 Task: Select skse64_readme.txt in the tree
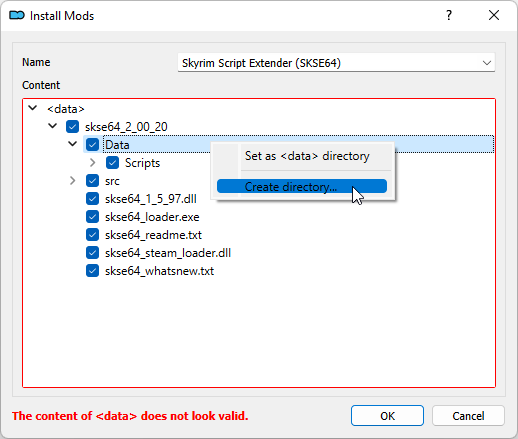pos(153,235)
